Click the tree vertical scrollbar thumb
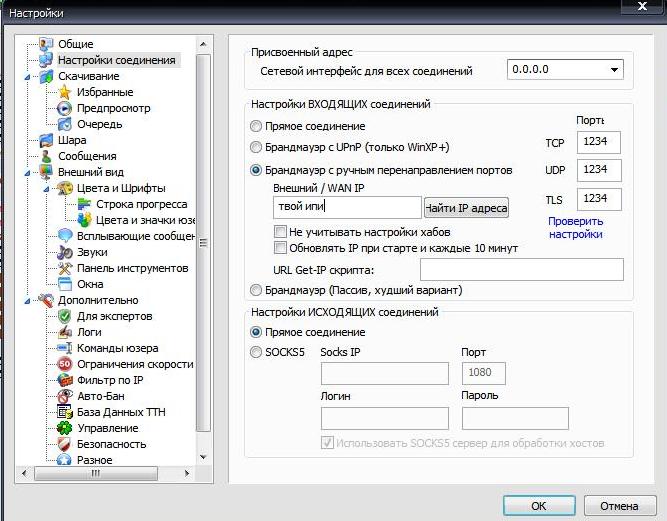The height and width of the screenshot is (521, 667). pos(203,243)
